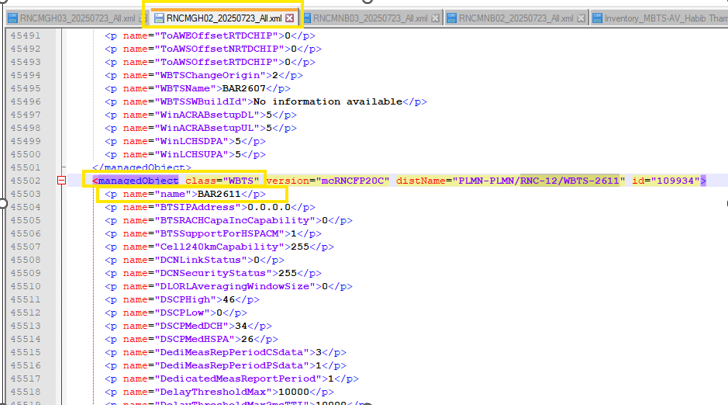Click the file icon on RNCMGH02 tab
This screenshot has height=405, width=728.
tap(159, 18)
